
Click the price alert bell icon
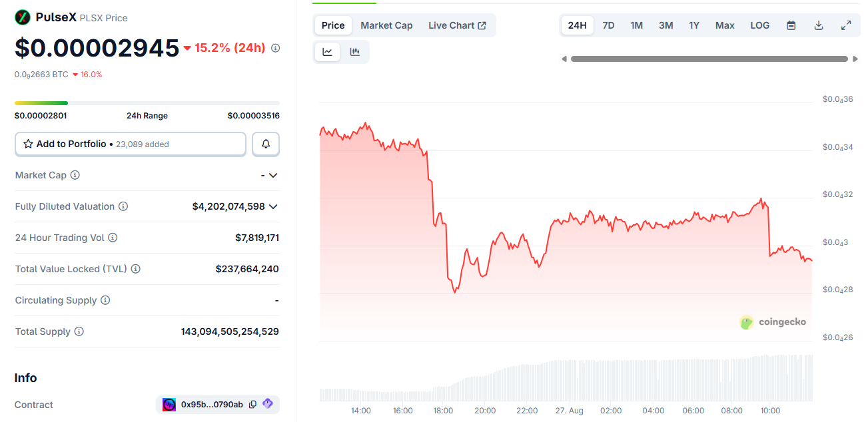266,144
